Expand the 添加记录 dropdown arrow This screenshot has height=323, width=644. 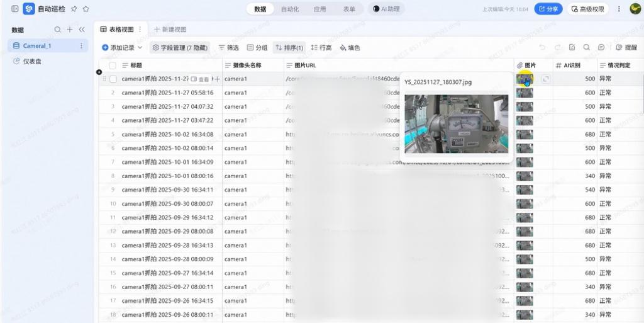click(140, 48)
